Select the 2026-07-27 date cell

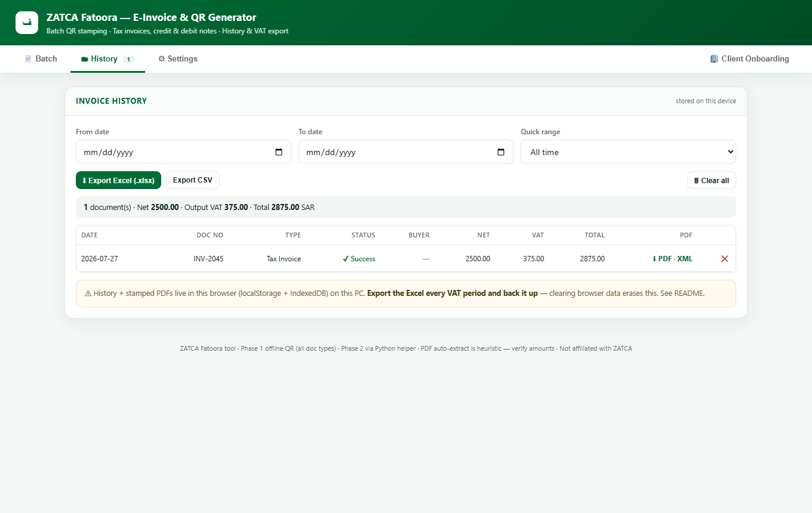click(99, 259)
